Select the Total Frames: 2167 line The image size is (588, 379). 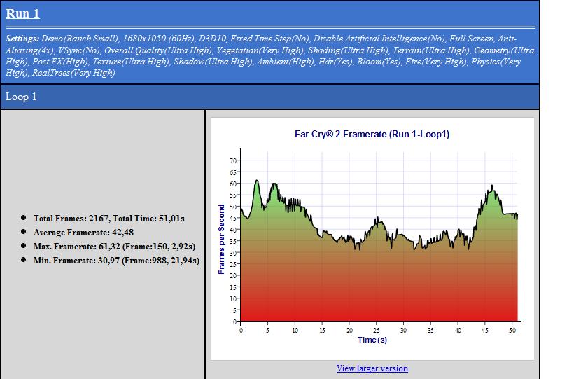tap(108, 219)
